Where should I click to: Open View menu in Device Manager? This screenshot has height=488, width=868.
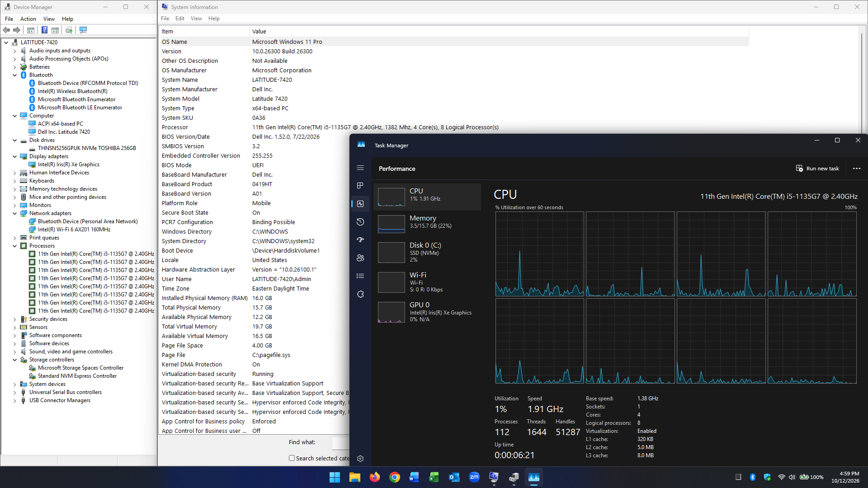(x=49, y=19)
